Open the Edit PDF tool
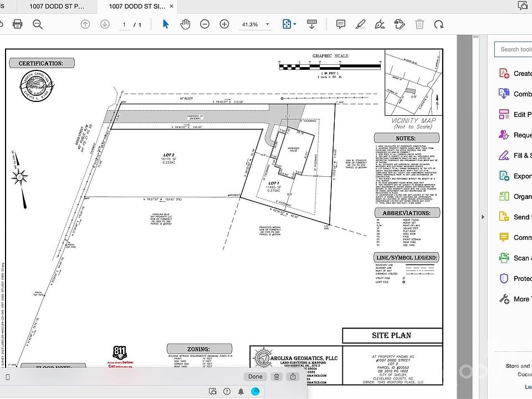Screen dimensions: 532x399 tap(515, 114)
